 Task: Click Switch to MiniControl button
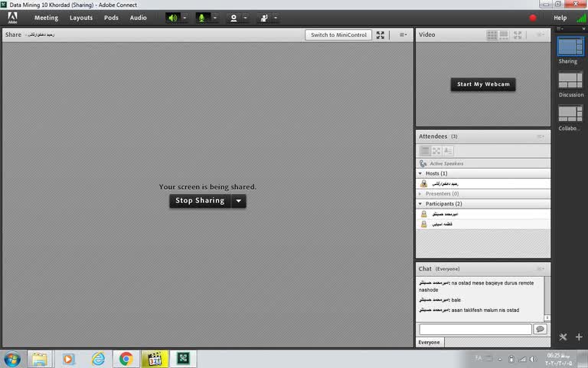(x=338, y=35)
